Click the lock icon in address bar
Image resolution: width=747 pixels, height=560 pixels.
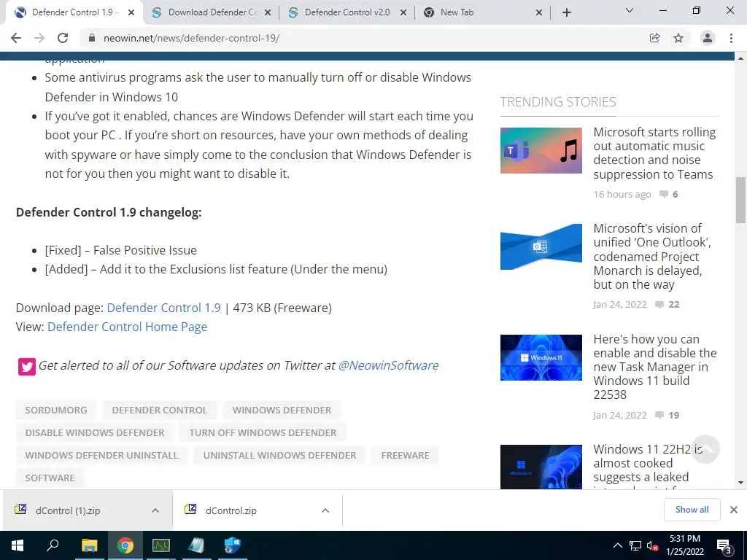click(x=92, y=38)
